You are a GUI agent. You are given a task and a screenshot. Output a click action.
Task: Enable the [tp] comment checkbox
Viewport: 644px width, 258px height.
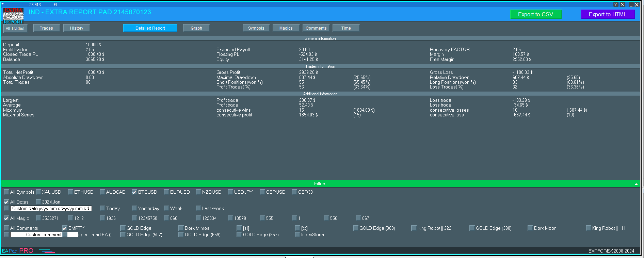[x=297, y=228]
